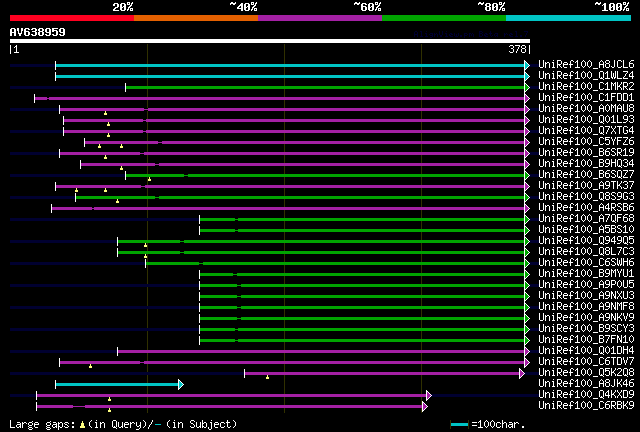Image resolution: width=640 pixels, height=432 pixels.
Task: Click the purple arrowhead ending the Q4KXD9 alignment
Action: tap(429, 395)
